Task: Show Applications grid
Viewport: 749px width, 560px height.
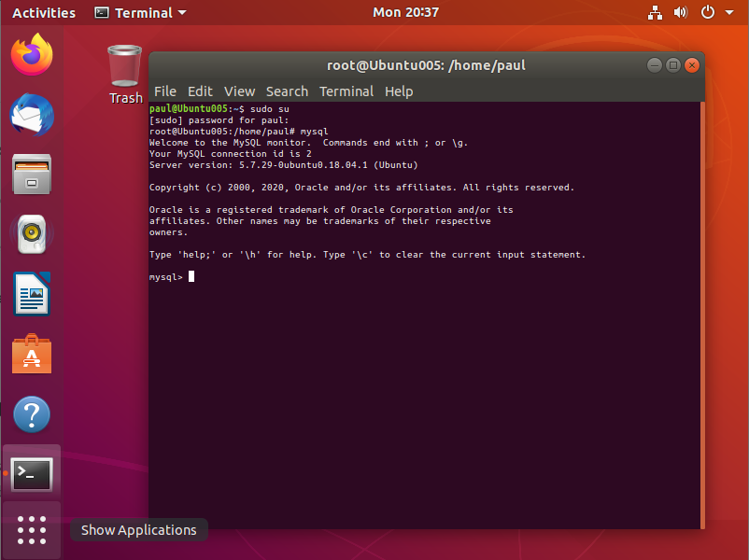Action: point(32,530)
